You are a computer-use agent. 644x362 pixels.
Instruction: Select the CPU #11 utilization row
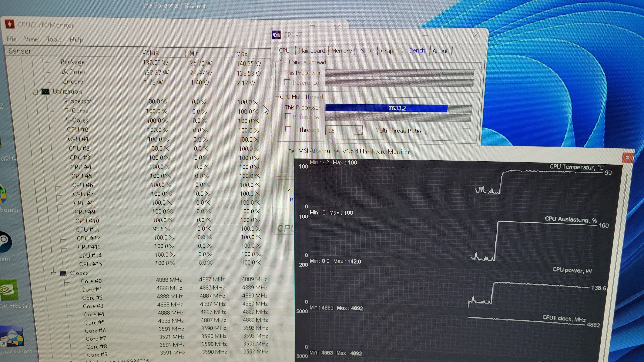[88, 229]
